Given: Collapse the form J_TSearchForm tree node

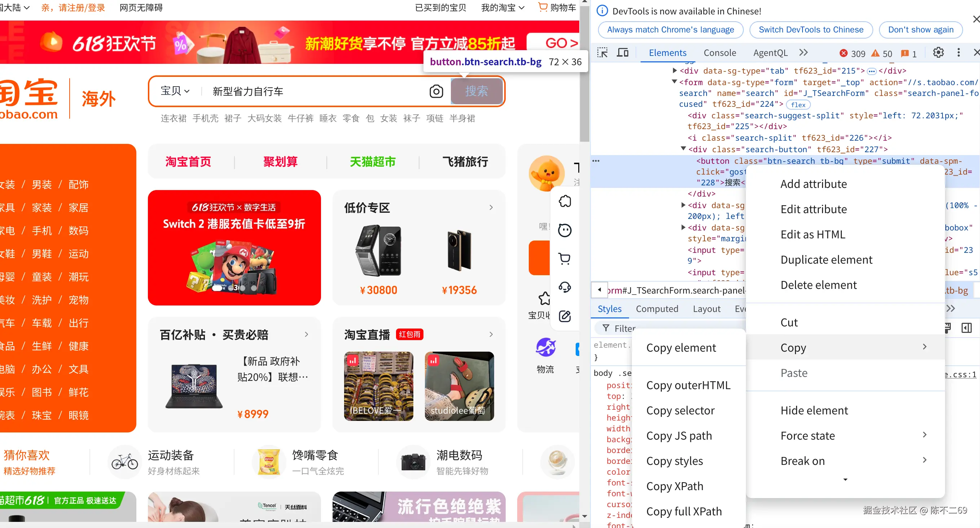Looking at the screenshot, I should coord(674,82).
